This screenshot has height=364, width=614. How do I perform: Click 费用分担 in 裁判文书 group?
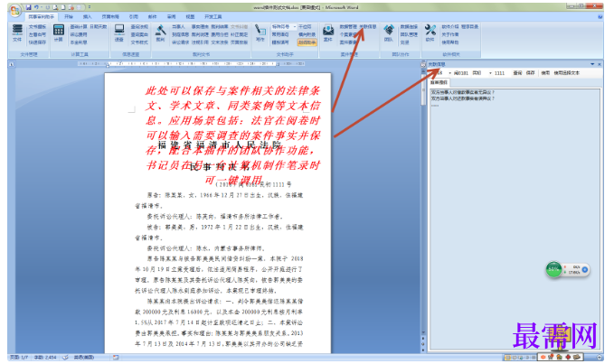point(219,34)
